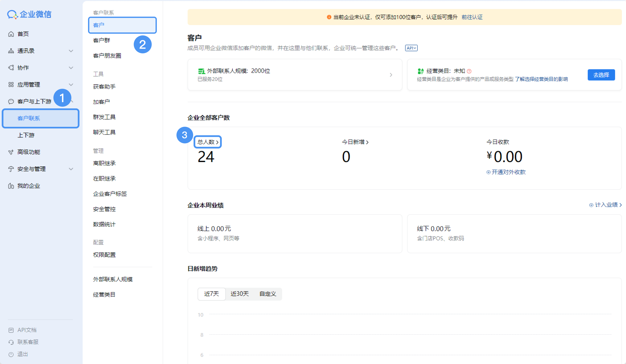Open 外部联系人规模 in the submenu
The image size is (626, 364).
pyautogui.click(x=113, y=279)
